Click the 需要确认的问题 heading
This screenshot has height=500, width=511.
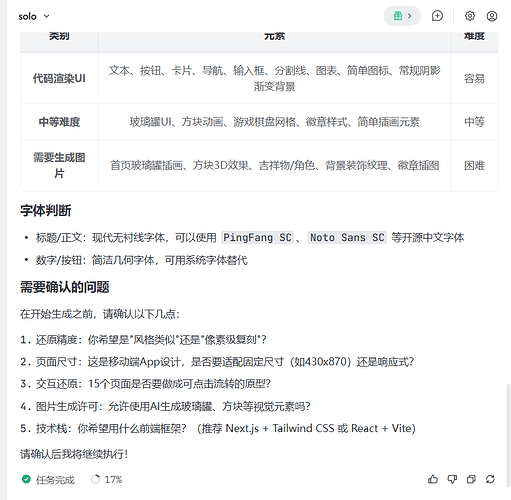(x=65, y=287)
